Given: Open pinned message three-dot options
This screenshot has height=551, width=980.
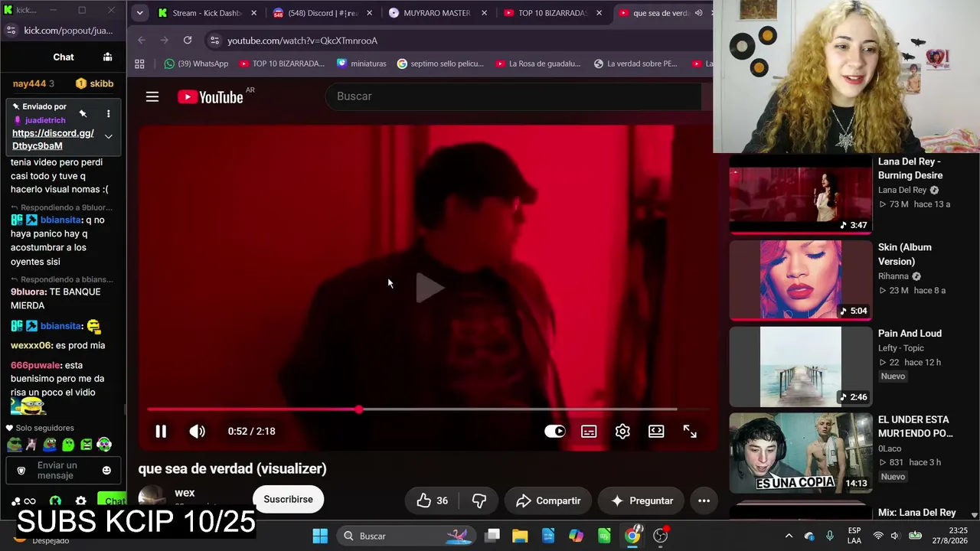Looking at the screenshot, I should (108, 114).
